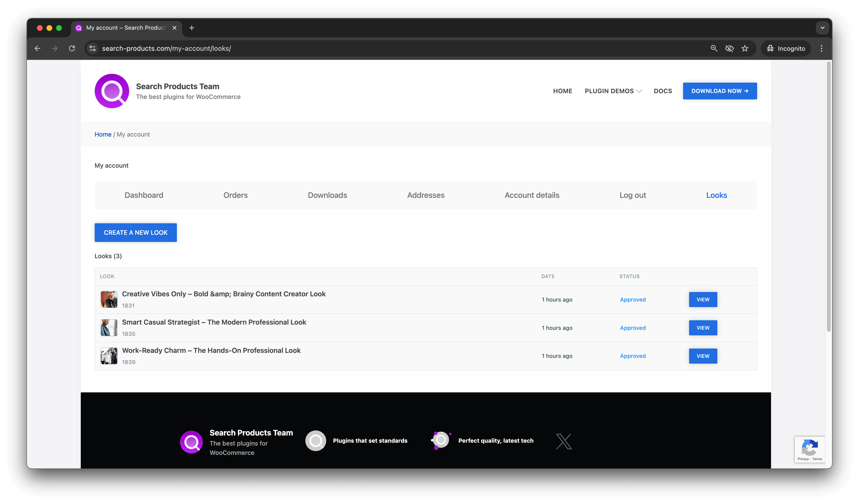Click the 'Plugins that set standards' circle icon
This screenshot has height=504, width=859.
tap(315, 440)
